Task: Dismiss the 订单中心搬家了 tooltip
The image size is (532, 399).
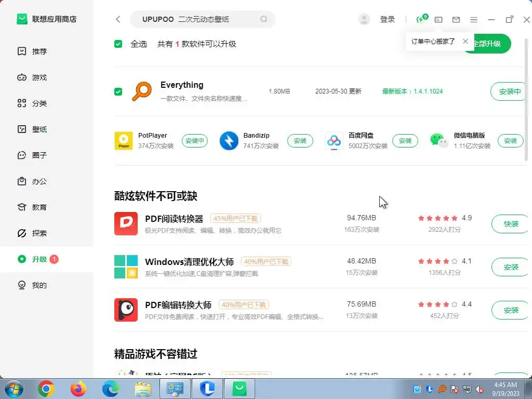Action: point(465,42)
